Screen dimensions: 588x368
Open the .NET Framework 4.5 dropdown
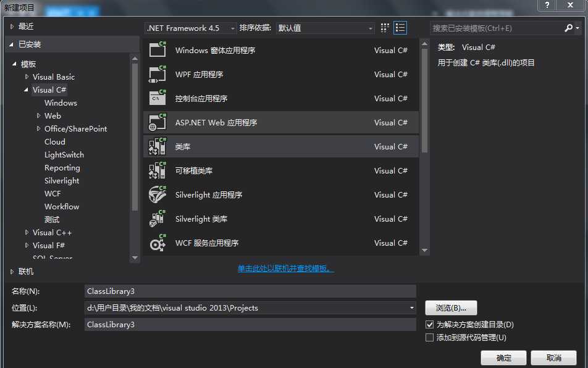pyautogui.click(x=190, y=28)
